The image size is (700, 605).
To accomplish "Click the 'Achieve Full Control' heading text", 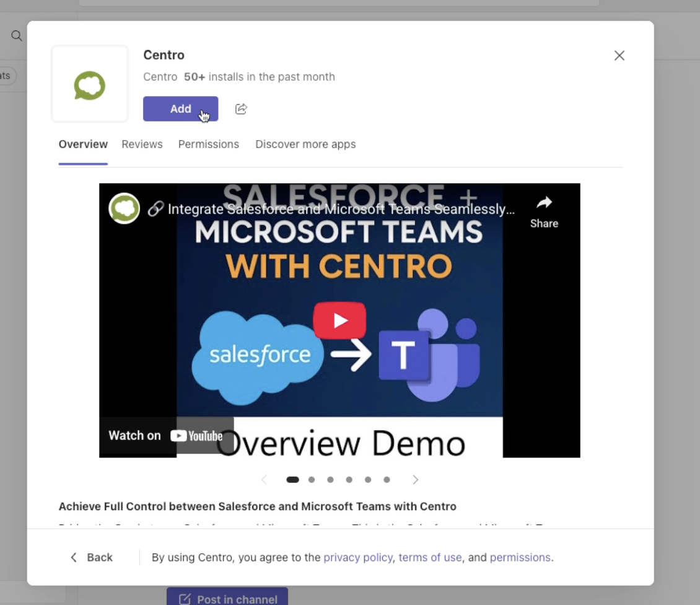I will click(257, 506).
